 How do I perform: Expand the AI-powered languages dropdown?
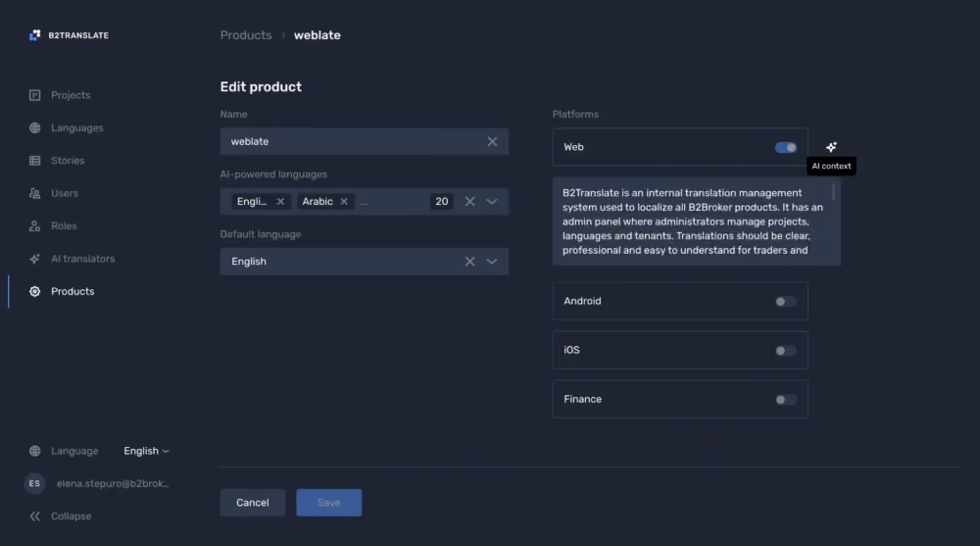492,201
